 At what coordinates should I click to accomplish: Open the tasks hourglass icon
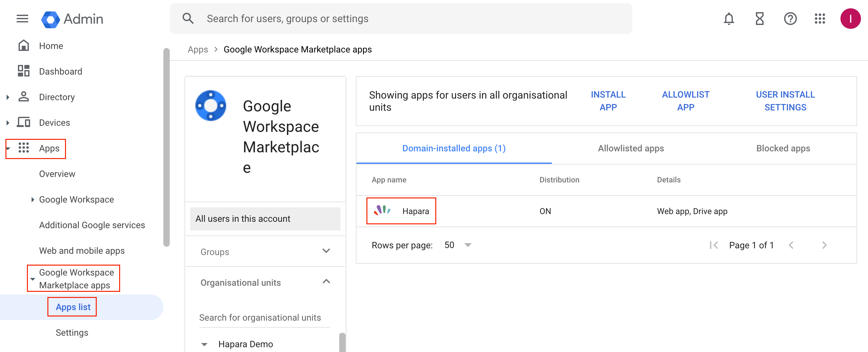[759, 19]
